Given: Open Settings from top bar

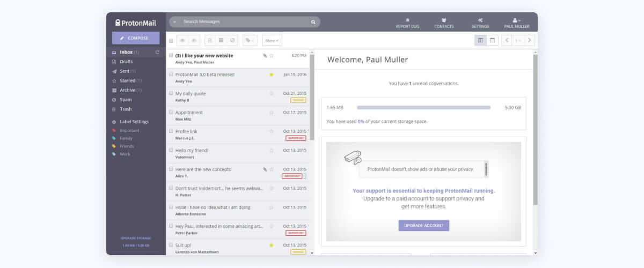Looking at the screenshot, I should pos(480,23).
